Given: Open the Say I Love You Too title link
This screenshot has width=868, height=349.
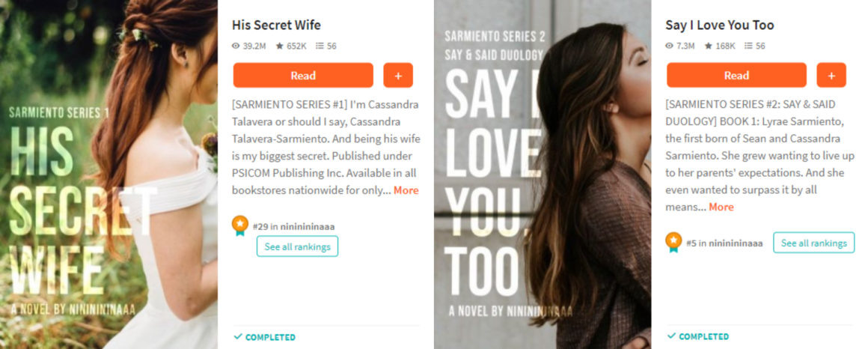Looking at the screenshot, I should 720,25.
